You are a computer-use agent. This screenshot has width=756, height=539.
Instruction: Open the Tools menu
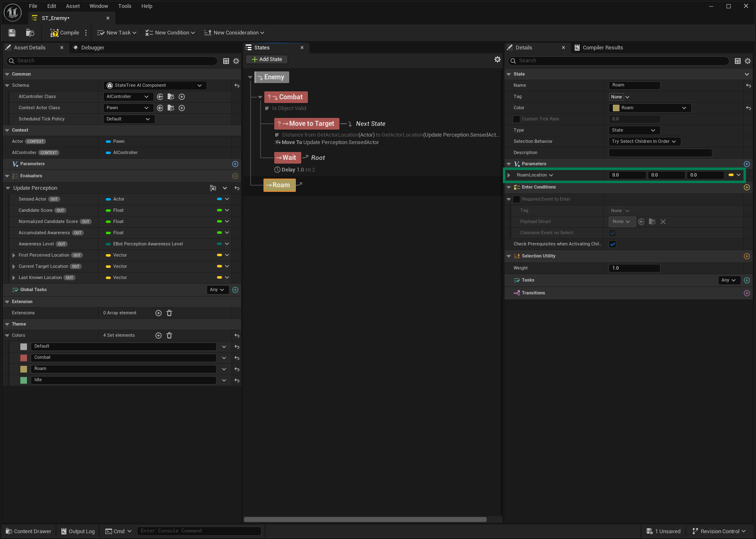(x=124, y=6)
